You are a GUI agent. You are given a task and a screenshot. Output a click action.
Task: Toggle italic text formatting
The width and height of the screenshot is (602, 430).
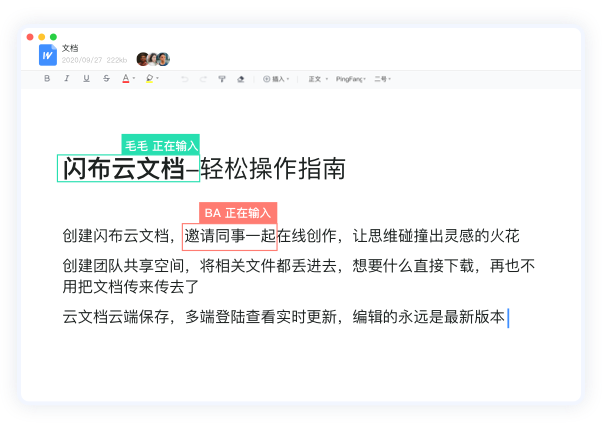click(x=67, y=78)
